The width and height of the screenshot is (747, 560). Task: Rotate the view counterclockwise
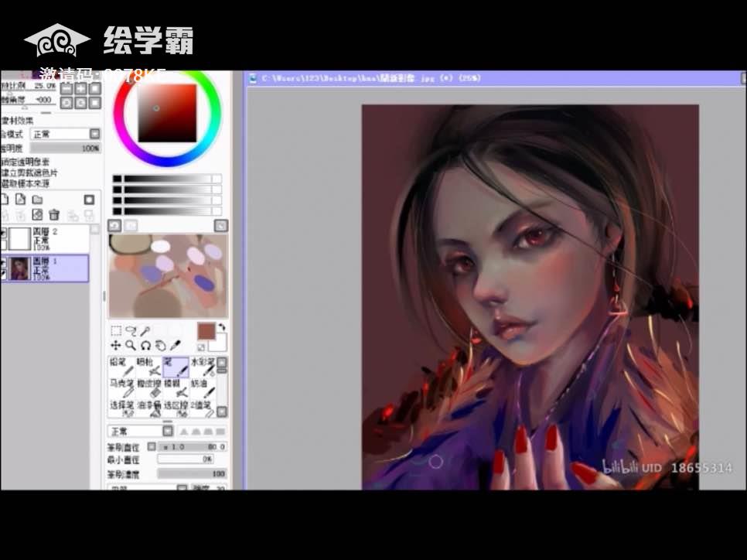(67, 102)
